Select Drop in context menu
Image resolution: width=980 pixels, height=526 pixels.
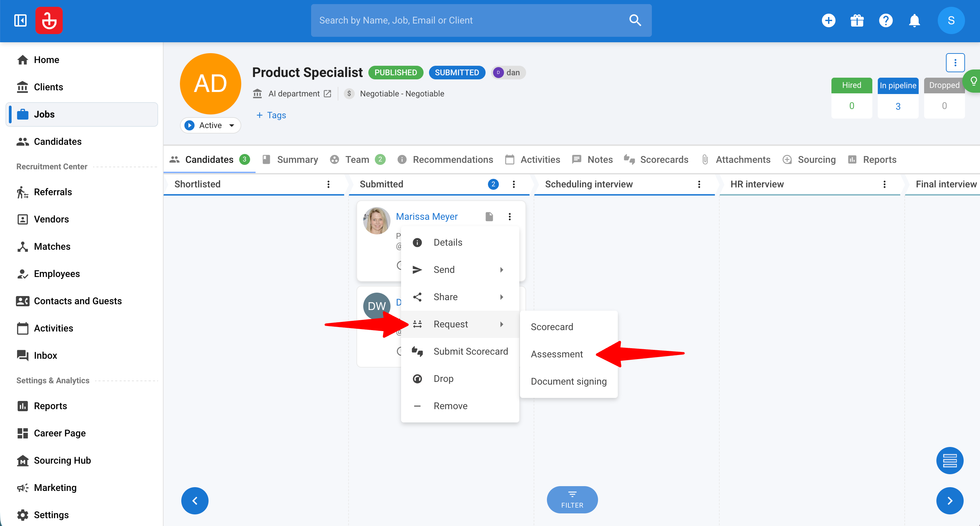[x=460, y=379]
